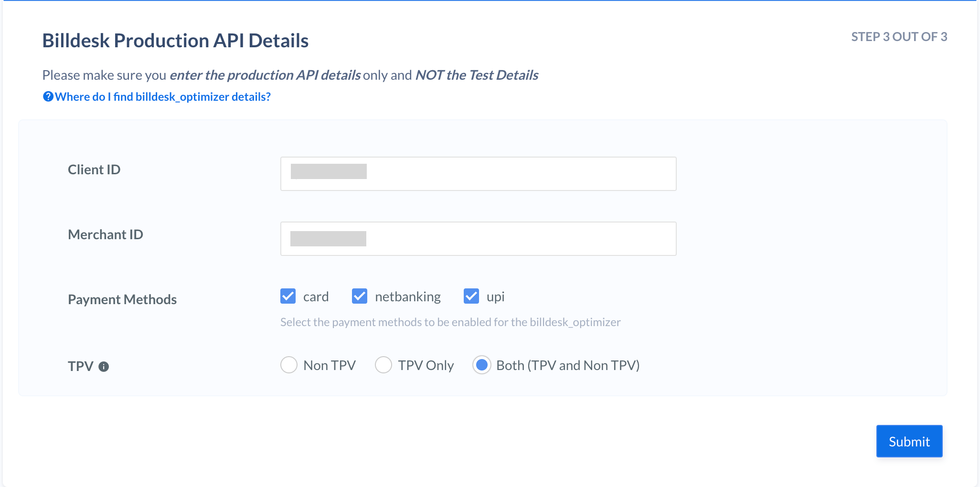Image resolution: width=980 pixels, height=487 pixels.
Task: Click the TPV Only label text
Action: (425, 365)
